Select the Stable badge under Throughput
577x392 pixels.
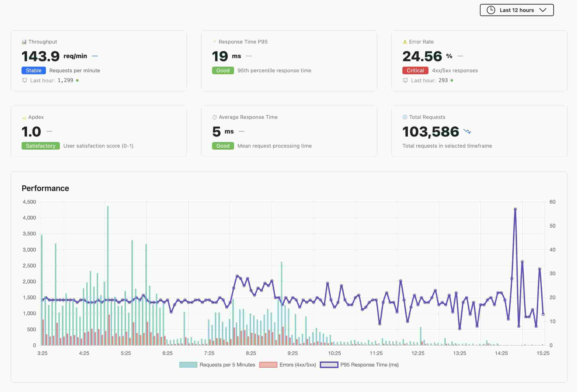click(33, 71)
